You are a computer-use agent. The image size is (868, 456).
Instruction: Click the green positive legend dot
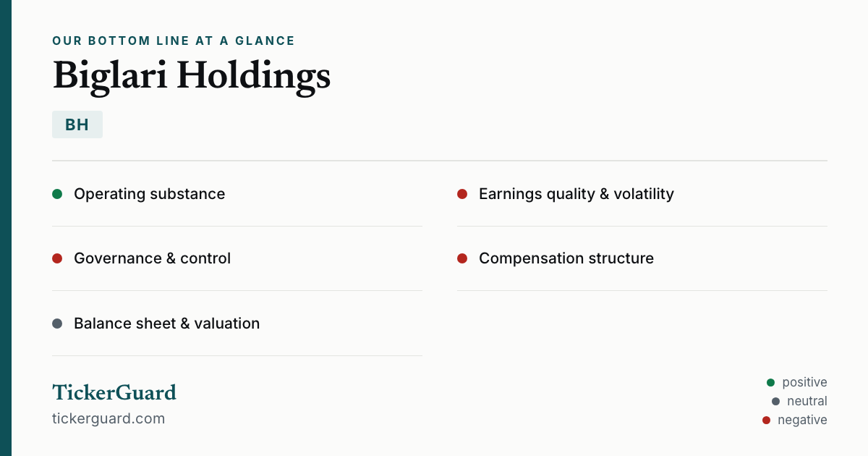tap(770, 382)
